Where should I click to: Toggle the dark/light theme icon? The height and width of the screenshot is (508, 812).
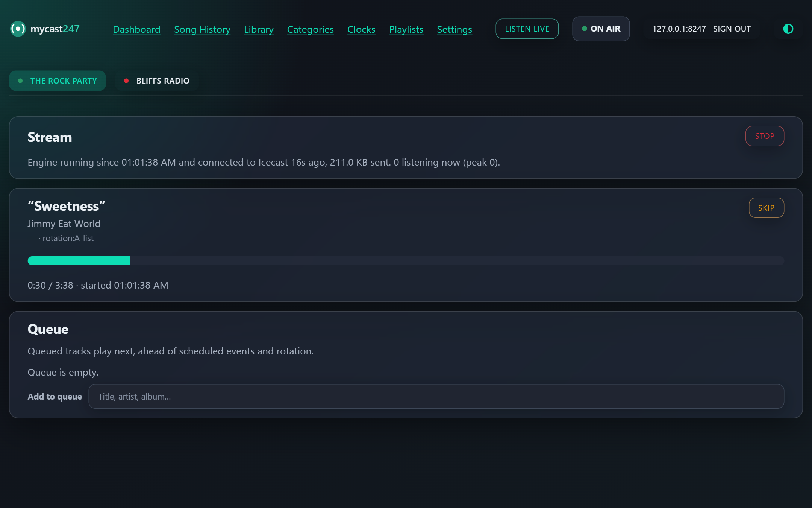pyautogui.click(x=788, y=29)
